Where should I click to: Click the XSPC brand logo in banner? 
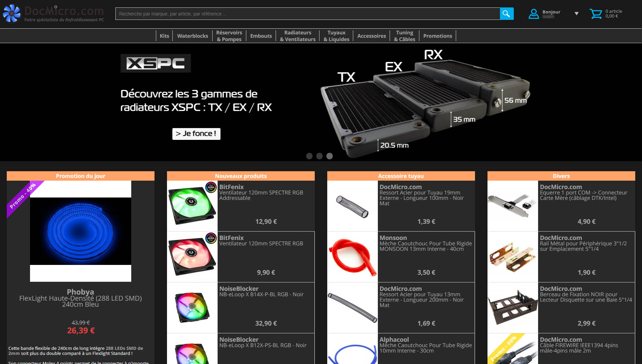pyautogui.click(x=156, y=63)
